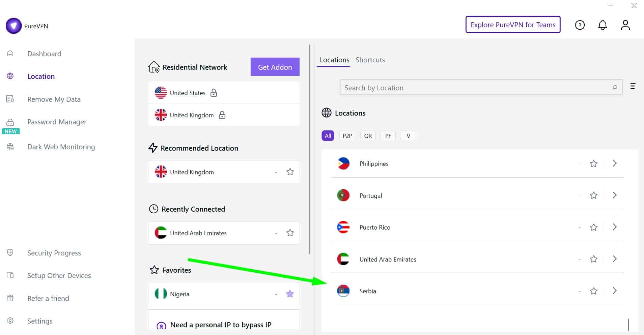Favorite the recommended United Kingdom location
Viewport: 644px width, 335px height.
click(290, 172)
